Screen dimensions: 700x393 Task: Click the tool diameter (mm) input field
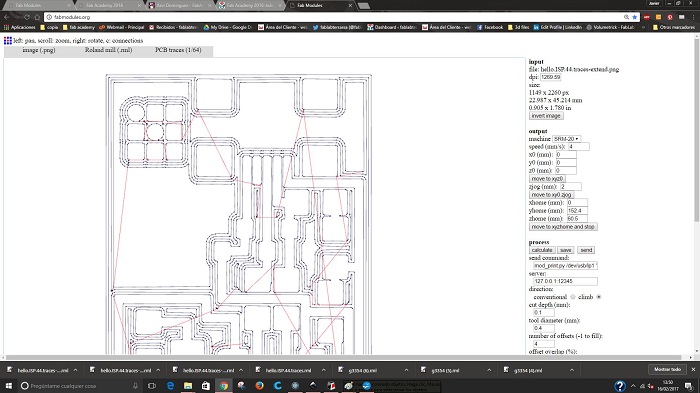pos(544,328)
